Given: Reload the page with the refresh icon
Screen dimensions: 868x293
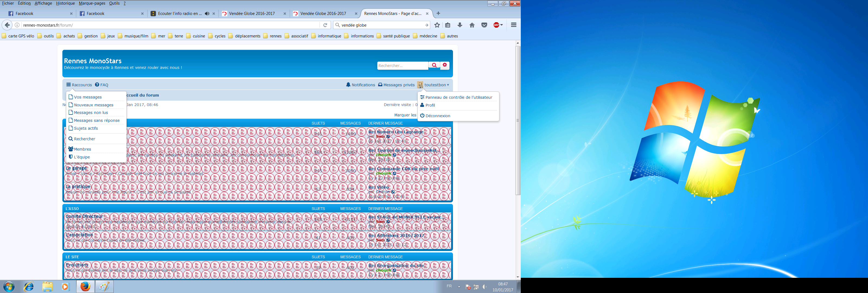Looking at the screenshot, I should 325,25.
